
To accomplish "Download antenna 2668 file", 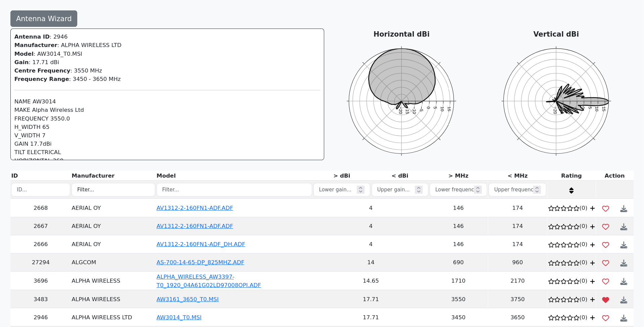I will coord(624,208).
